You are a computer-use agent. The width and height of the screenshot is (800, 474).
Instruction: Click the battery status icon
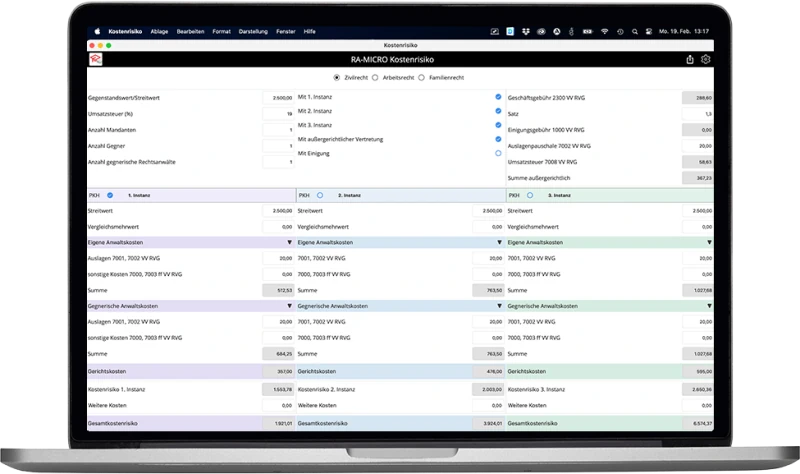tap(588, 31)
